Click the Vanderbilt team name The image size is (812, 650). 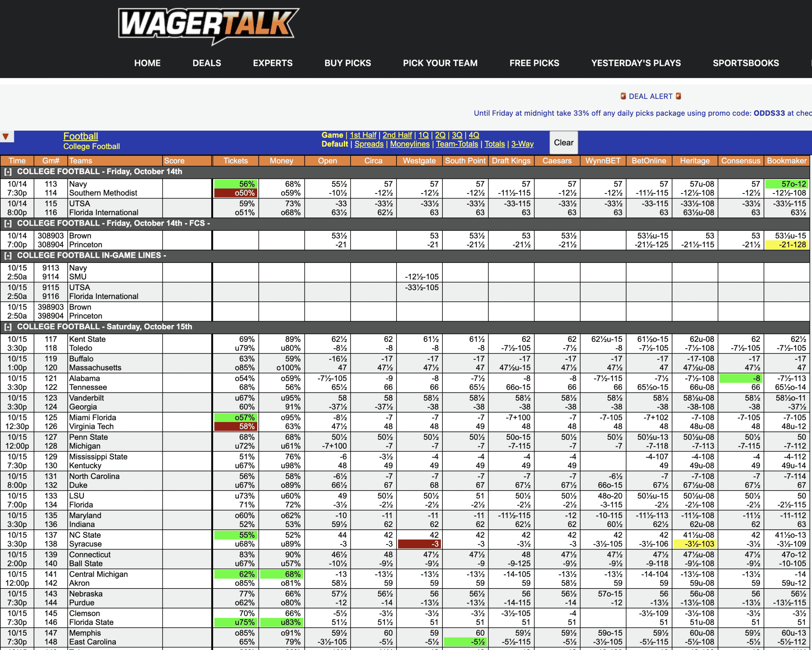tap(87, 398)
